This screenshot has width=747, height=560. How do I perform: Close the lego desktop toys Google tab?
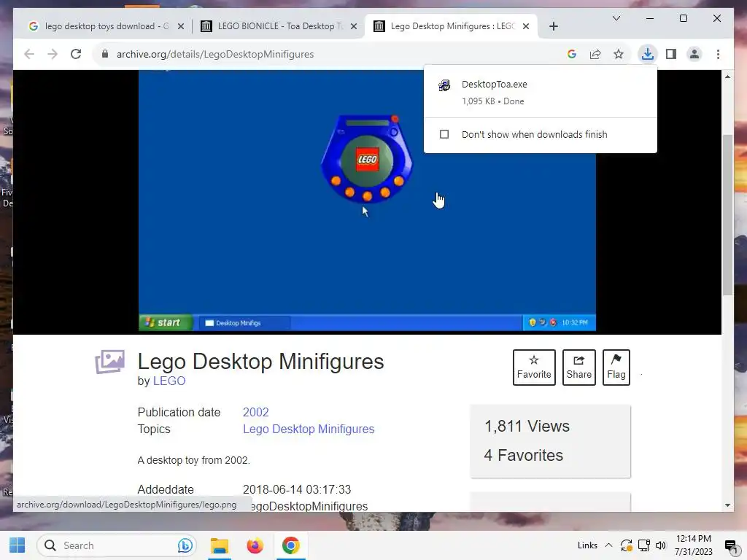(x=181, y=26)
